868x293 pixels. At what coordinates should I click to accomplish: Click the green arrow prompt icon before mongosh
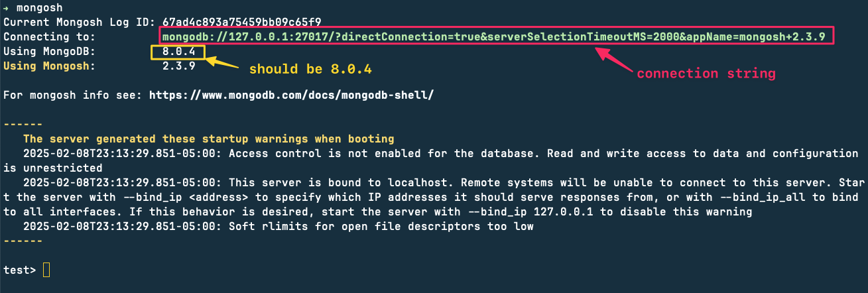[6, 7]
